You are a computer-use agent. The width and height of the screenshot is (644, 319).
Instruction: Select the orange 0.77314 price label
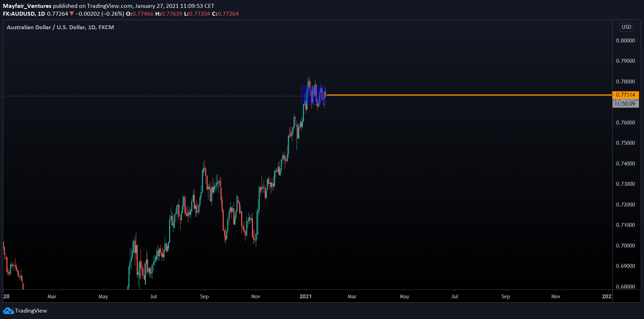(x=625, y=95)
